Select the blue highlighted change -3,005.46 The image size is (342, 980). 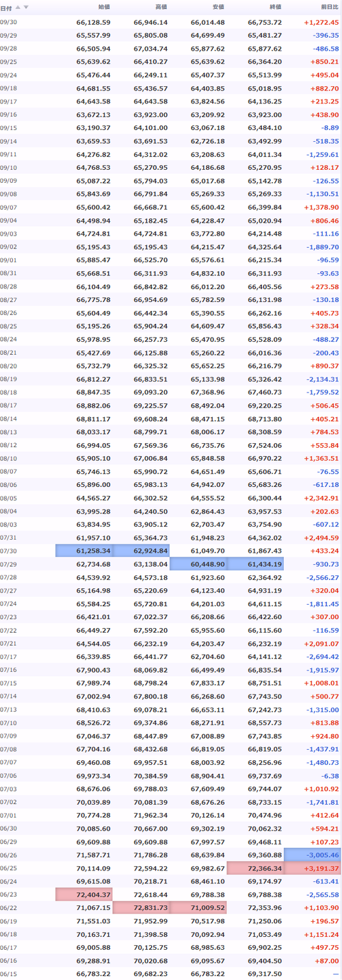click(313, 855)
